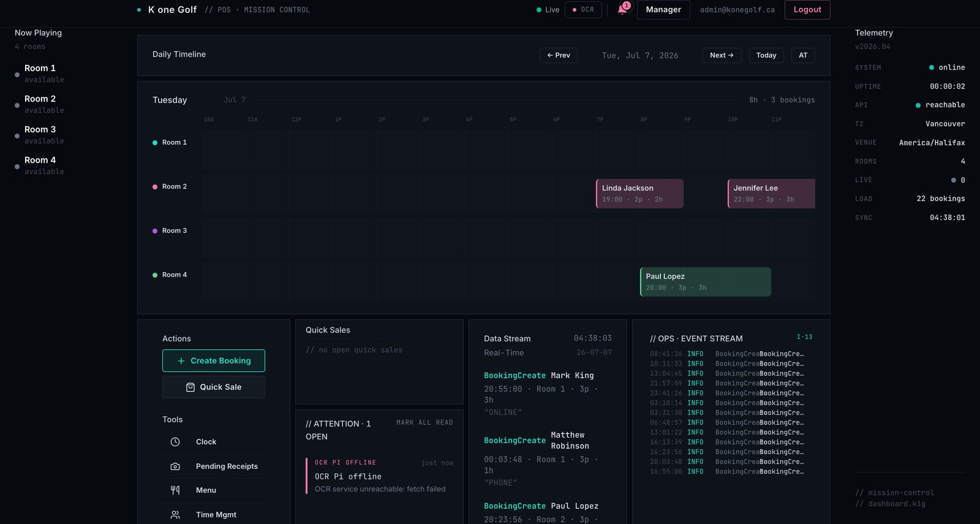Go to previous day with Prev
The width and height of the screenshot is (980, 524).
559,55
